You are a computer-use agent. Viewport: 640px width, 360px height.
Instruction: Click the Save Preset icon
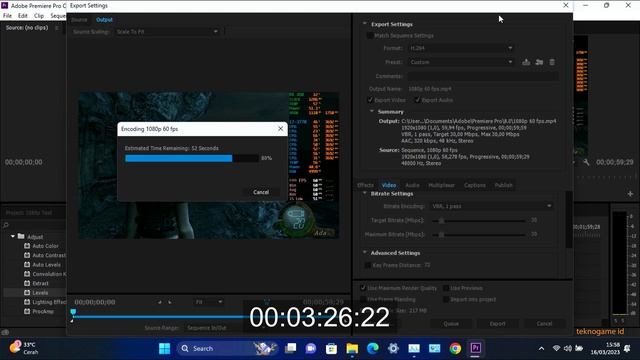pyautogui.click(x=526, y=62)
